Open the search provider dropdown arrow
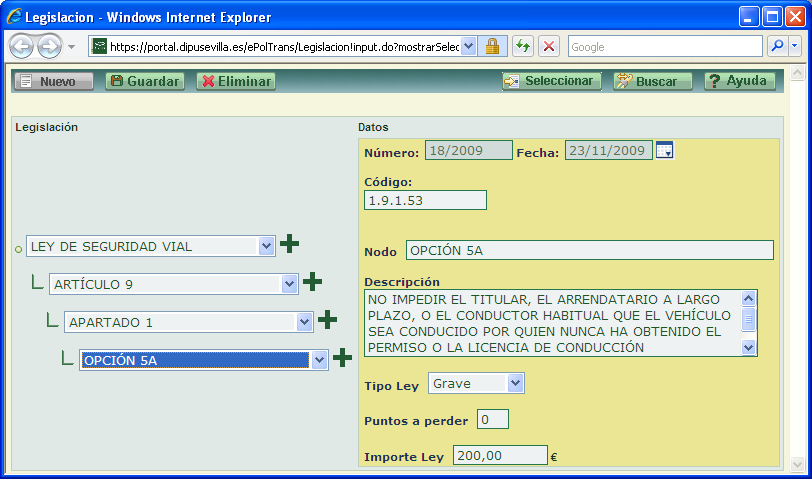Viewport: 812px width, 479px height. (795, 46)
